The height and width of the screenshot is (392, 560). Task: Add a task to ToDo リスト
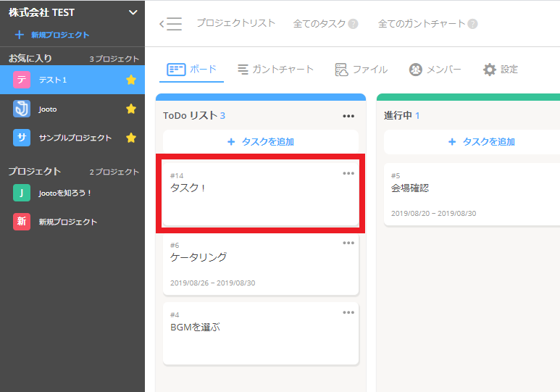click(x=261, y=142)
